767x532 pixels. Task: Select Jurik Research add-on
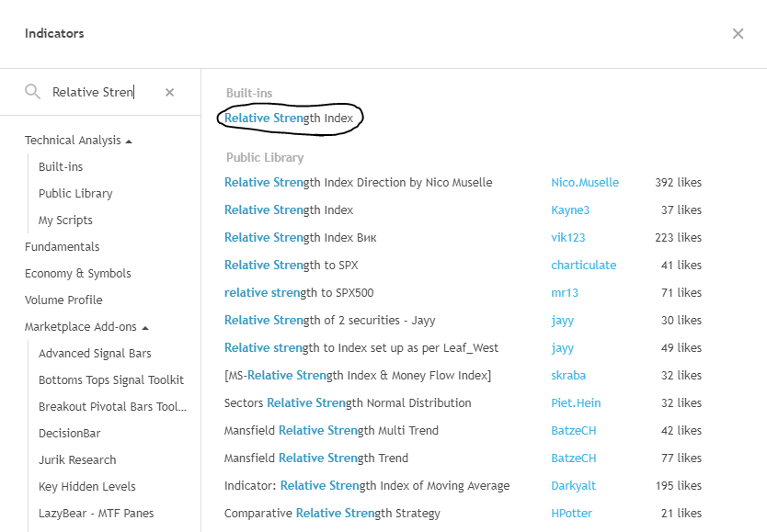click(77, 460)
